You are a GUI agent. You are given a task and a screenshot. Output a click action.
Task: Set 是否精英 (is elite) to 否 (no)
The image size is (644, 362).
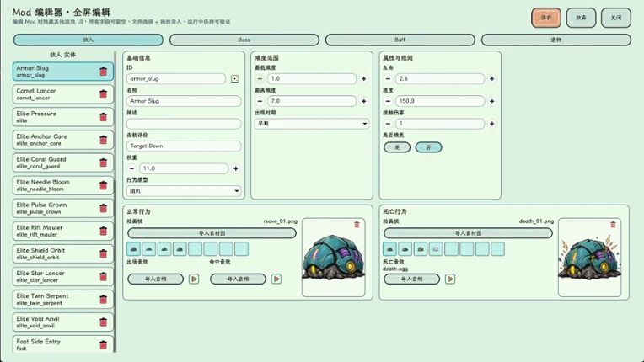click(429, 147)
